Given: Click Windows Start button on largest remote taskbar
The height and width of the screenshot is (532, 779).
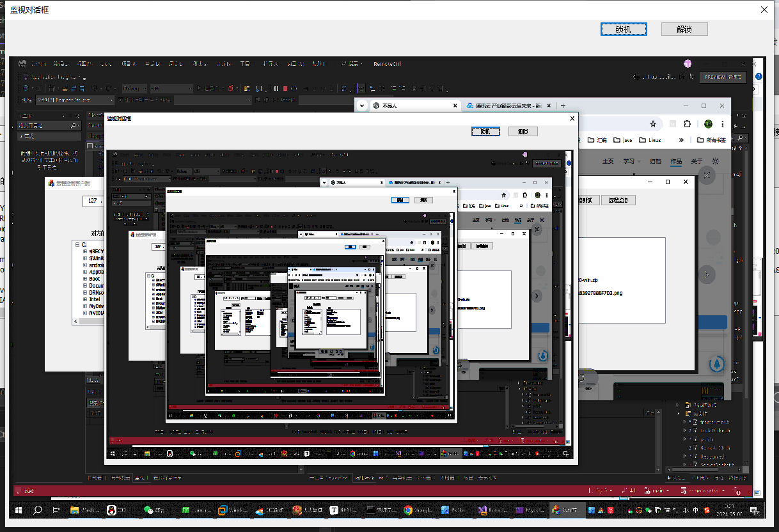Looking at the screenshot, I should coord(19,510).
